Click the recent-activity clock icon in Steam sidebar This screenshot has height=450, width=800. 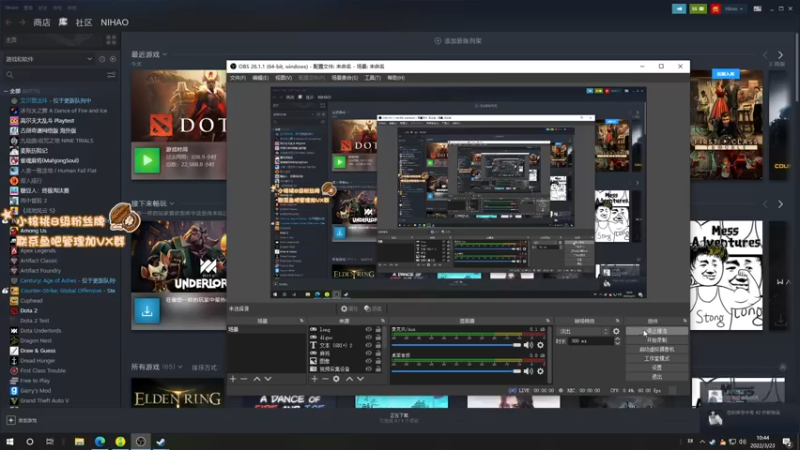[102, 59]
